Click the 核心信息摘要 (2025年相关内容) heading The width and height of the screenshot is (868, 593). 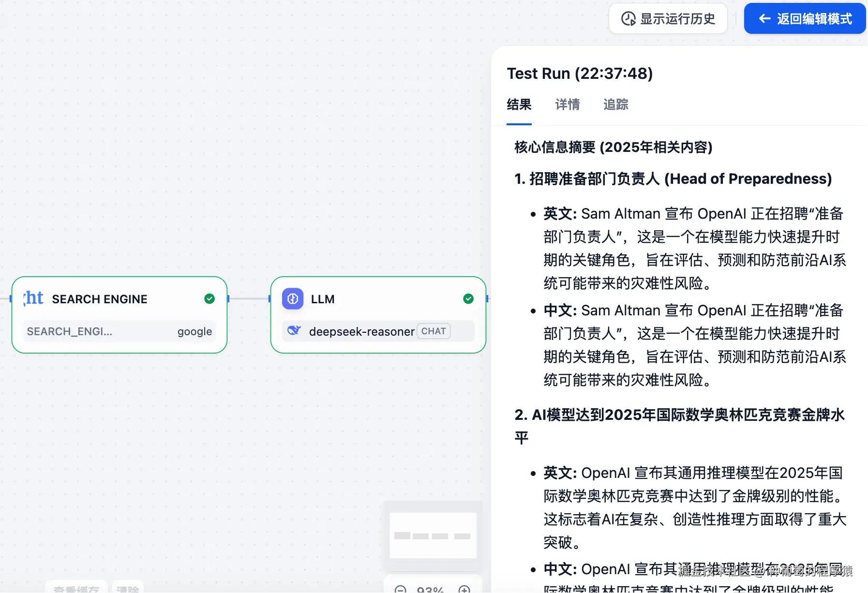[613, 147]
